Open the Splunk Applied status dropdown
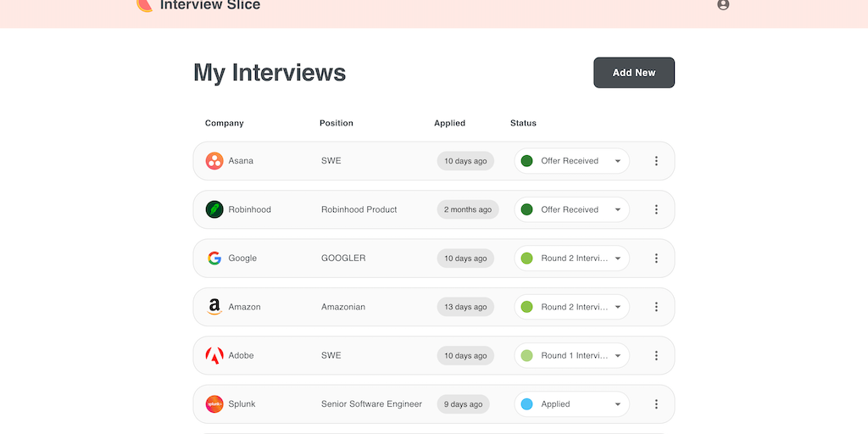Image resolution: width=868 pixels, height=434 pixels. [x=617, y=404]
